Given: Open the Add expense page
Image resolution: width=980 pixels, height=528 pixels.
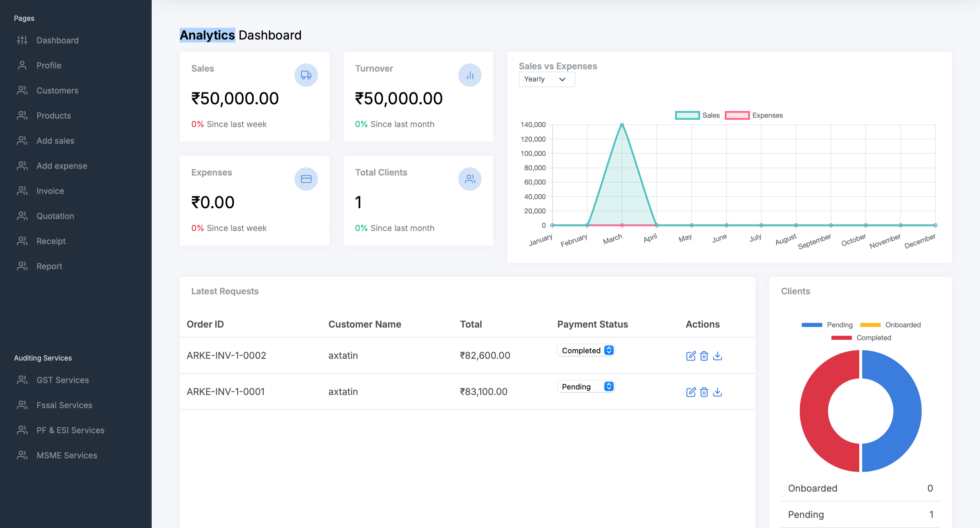Looking at the screenshot, I should [62, 165].
